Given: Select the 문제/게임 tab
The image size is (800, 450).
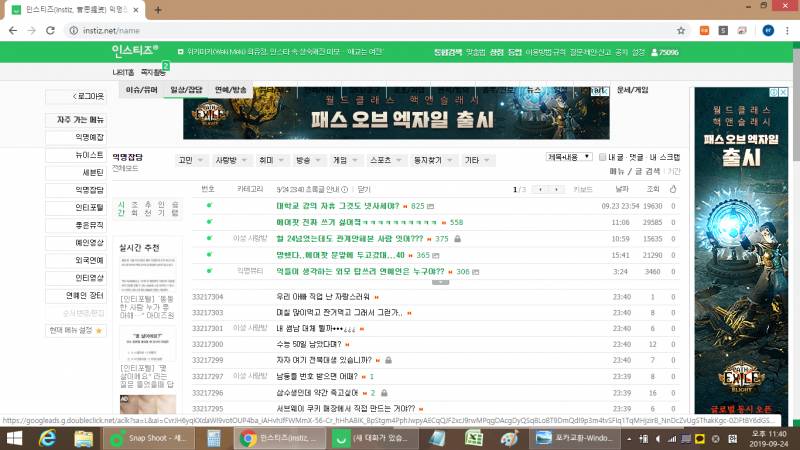Looking at the screenshot, I should point(632,90).
